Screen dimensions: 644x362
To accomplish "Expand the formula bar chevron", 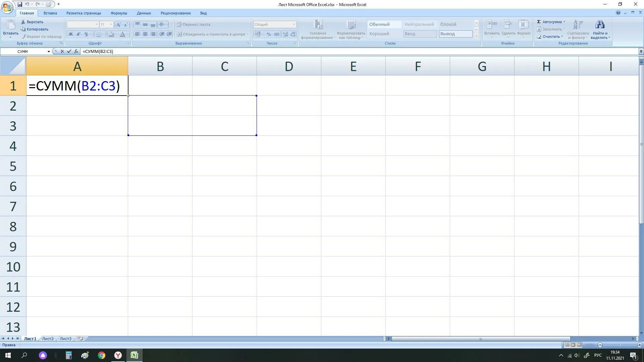I will (x=641, y=51).
